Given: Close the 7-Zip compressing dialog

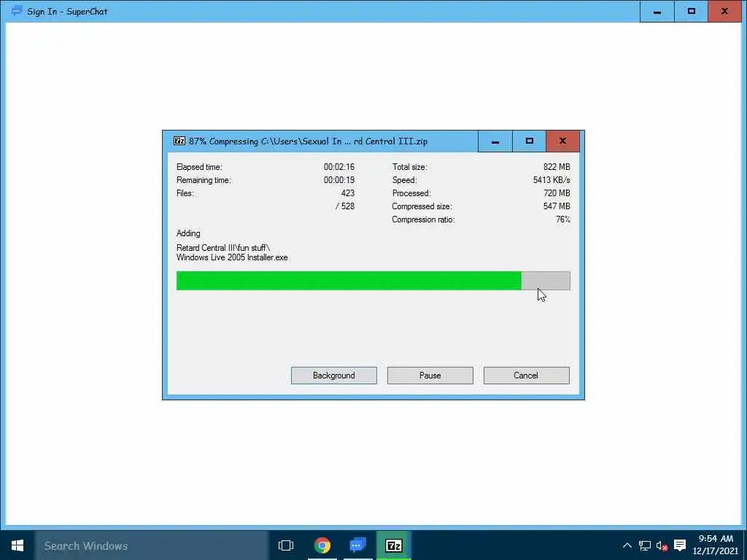Looking at the screenshot, I should [562, 141].
